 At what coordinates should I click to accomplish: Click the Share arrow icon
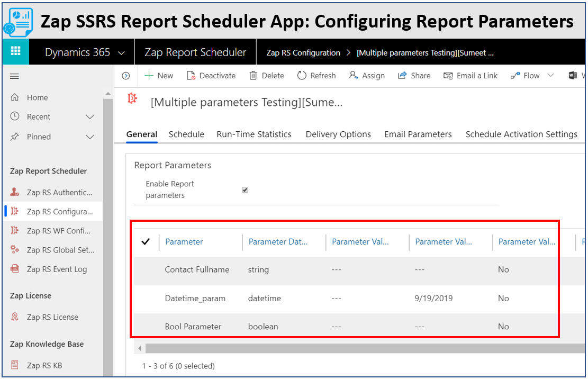(x=402, y=75)
